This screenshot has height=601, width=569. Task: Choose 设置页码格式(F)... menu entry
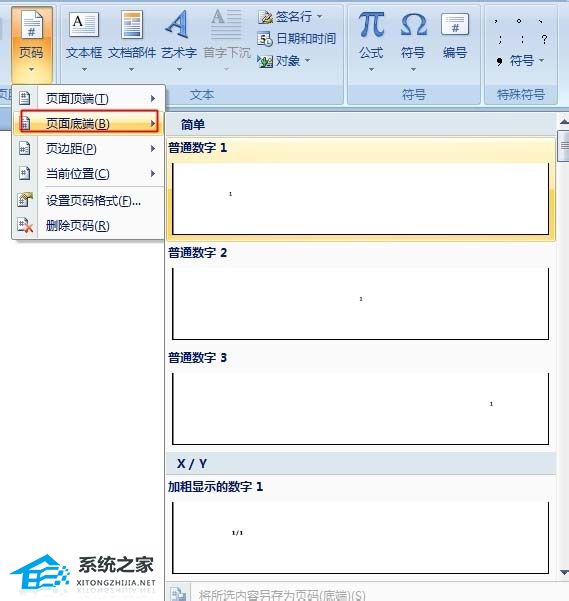point(89,200)
